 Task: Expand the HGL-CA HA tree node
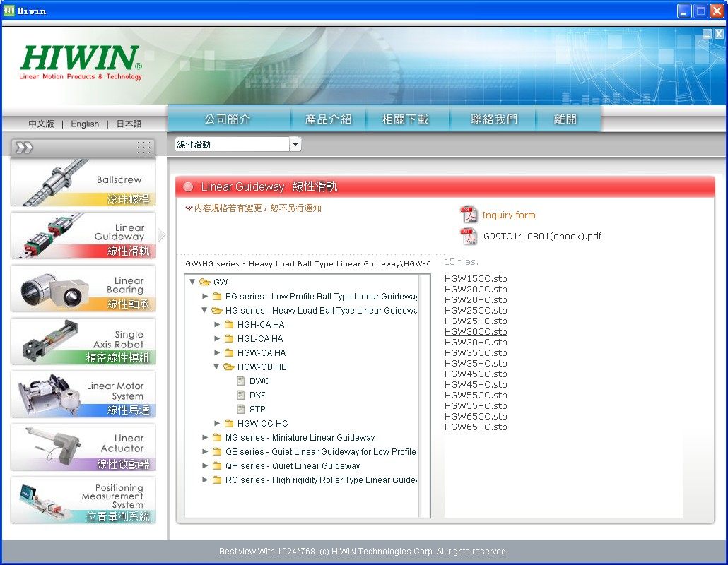217,338
